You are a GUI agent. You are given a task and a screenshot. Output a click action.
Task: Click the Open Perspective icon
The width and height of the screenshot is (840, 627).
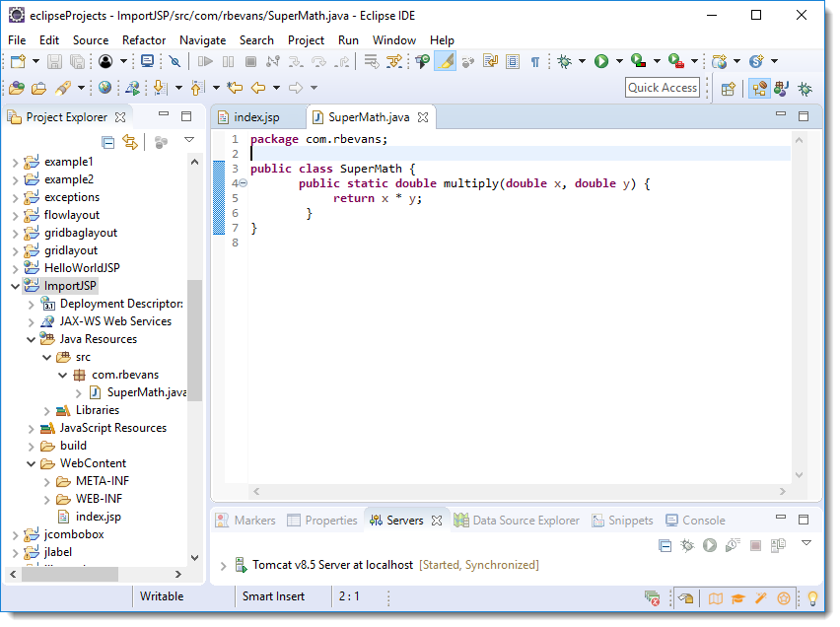(728, 89)
